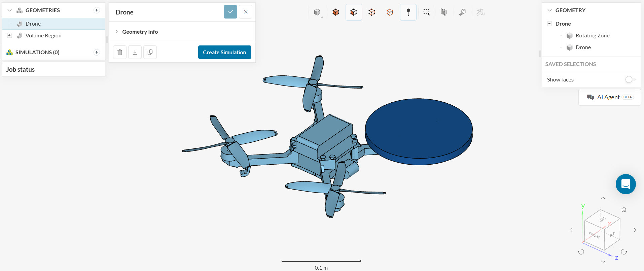This screenshot has width=644, height=271.
Task: Select the Drone item under GEOMETRIES
Action: pos(33,24)
